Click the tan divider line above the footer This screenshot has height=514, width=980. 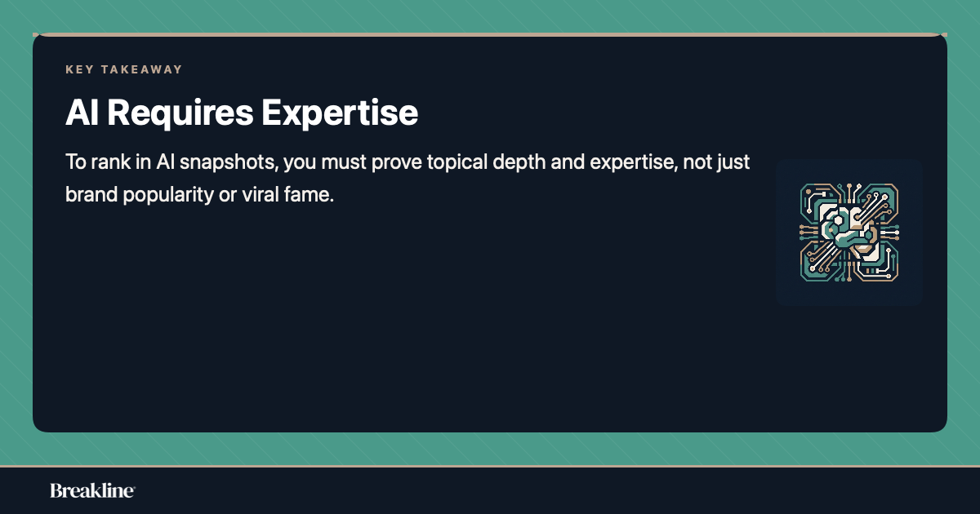pyautogui.click(x=490, y=466)
